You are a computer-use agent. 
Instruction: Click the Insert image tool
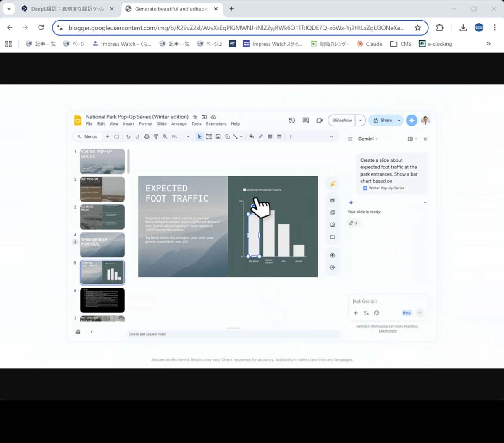[218, 136]
